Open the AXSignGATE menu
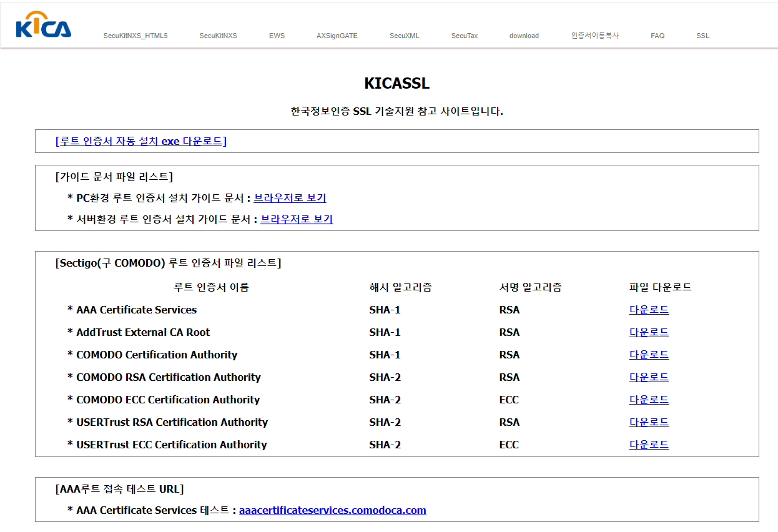778x532 pixels. pyautogui.click(x=337, y=36)
